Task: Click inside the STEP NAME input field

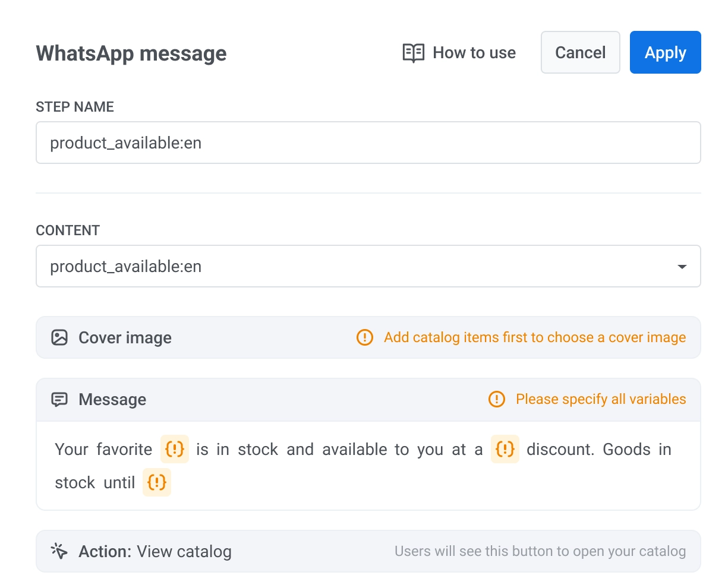Action: (x=368, y=143)
